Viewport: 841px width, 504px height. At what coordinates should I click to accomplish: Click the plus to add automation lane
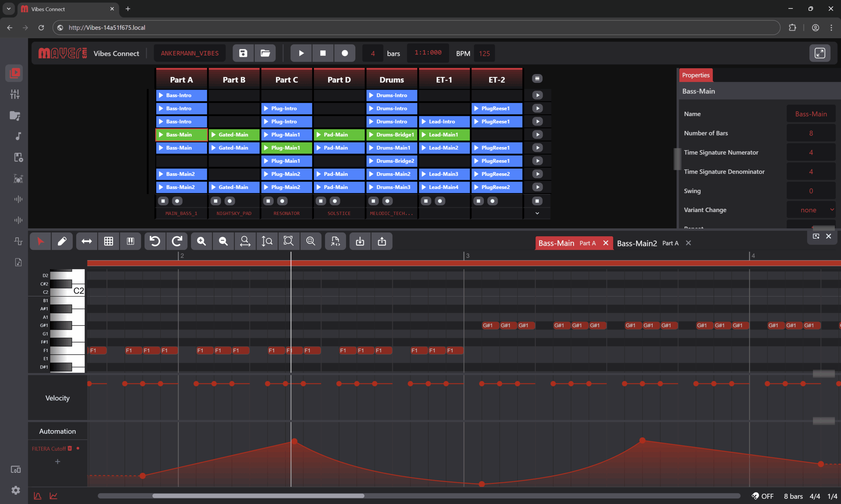coord(57,462)
